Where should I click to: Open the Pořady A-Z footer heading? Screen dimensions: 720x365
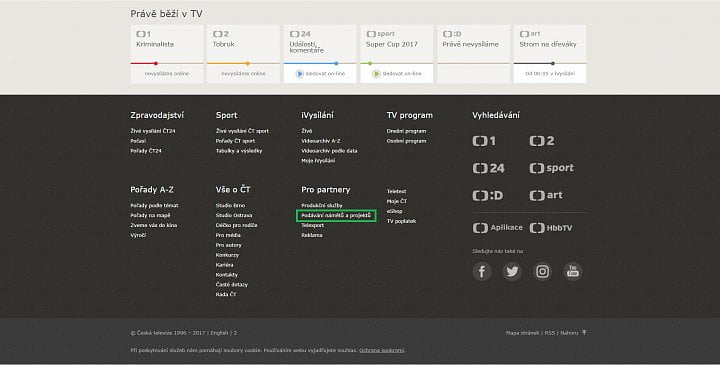tap(152, 190)
